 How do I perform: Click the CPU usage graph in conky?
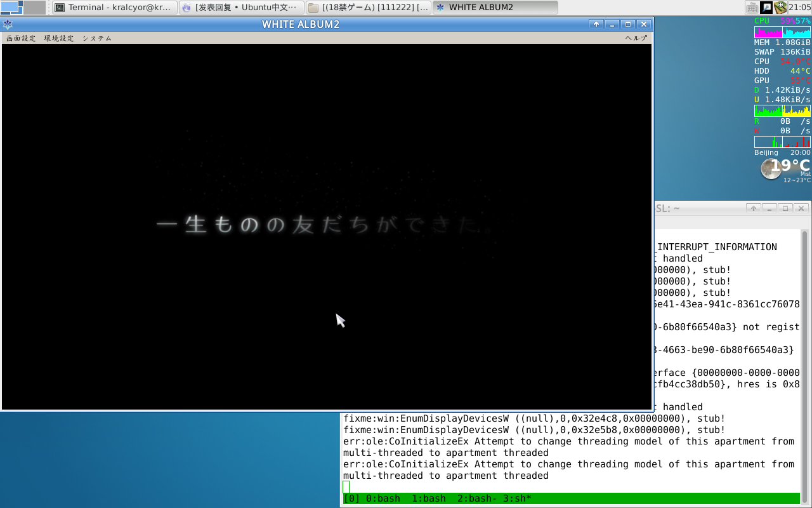tap(782, 32)
